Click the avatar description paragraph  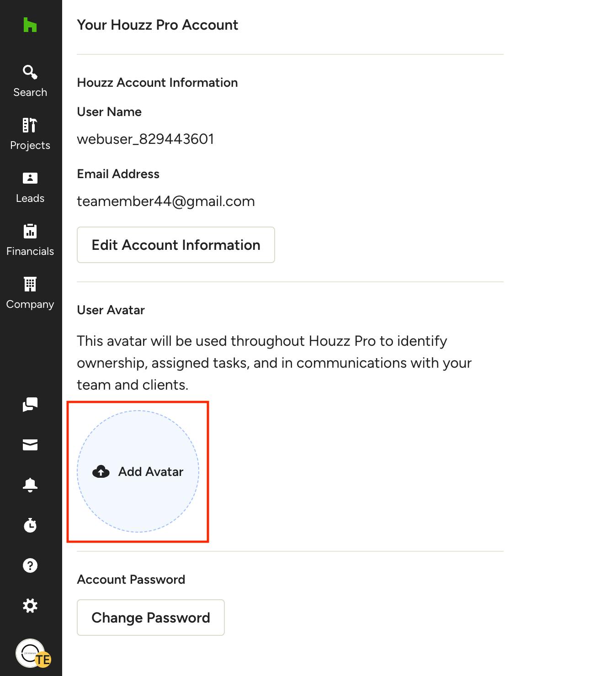[274, 363]
